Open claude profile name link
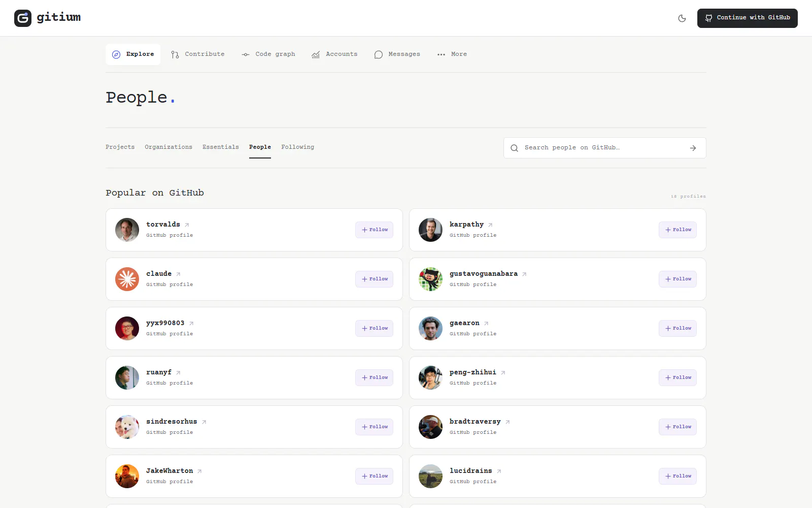The width and height of the screenshot is (812, 508). point(159,274)
